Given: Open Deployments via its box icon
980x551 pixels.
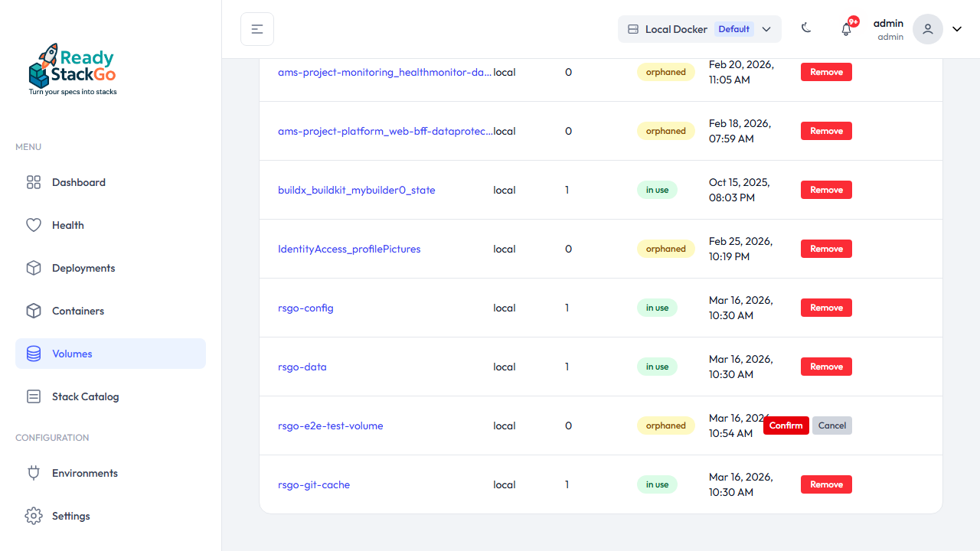Looking at the screenshot, I should click(34, 268).
